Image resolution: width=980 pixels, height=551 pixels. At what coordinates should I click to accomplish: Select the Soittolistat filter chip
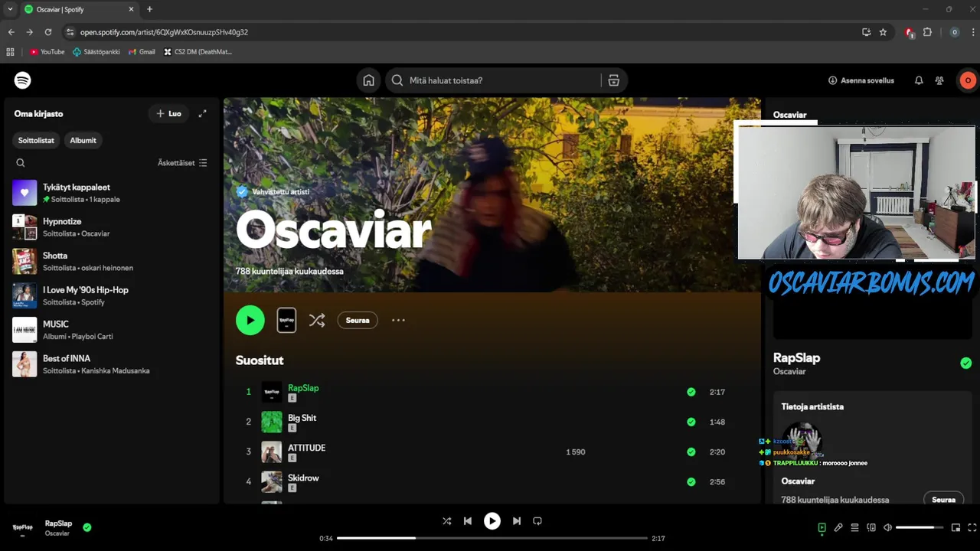coord(36,140)
